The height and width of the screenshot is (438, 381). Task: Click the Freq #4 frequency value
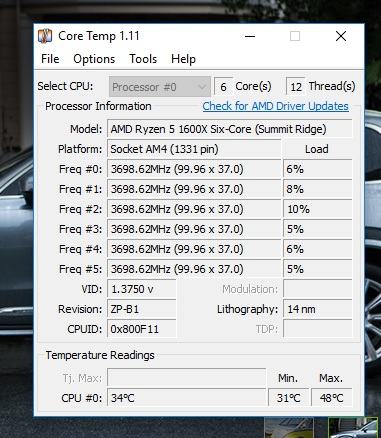(194, 249)
